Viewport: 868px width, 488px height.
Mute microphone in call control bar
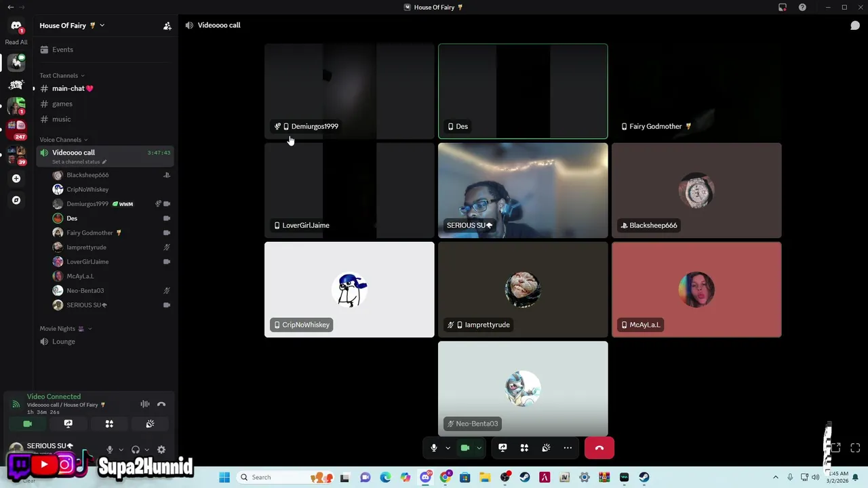(x=434, y=448)
